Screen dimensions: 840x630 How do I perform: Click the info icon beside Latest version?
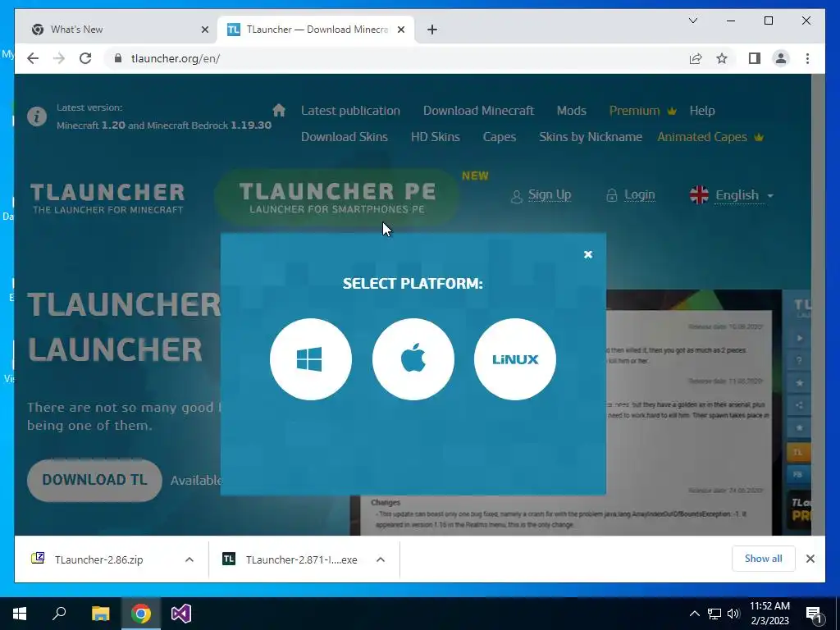[x=37, y=116]
